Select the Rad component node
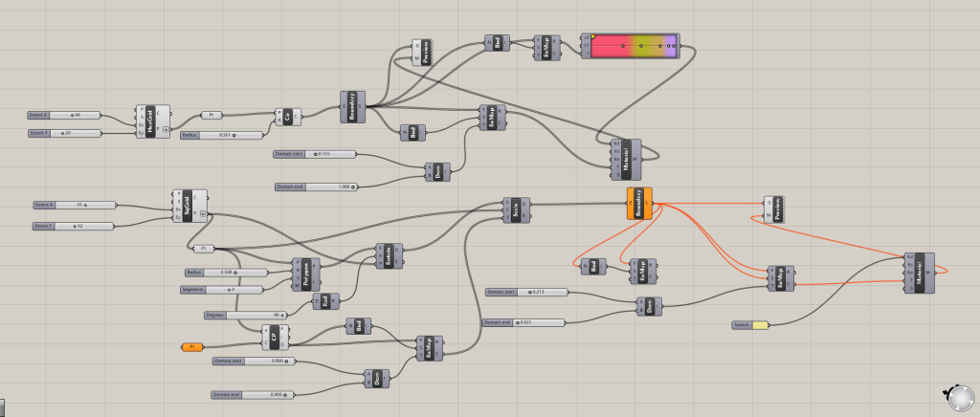 click(325, 302)
